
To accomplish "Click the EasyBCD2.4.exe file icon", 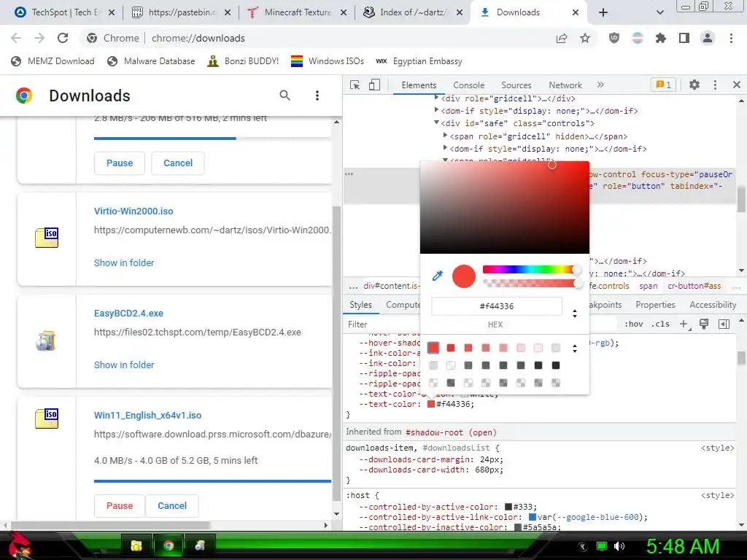I will (46, 340).
